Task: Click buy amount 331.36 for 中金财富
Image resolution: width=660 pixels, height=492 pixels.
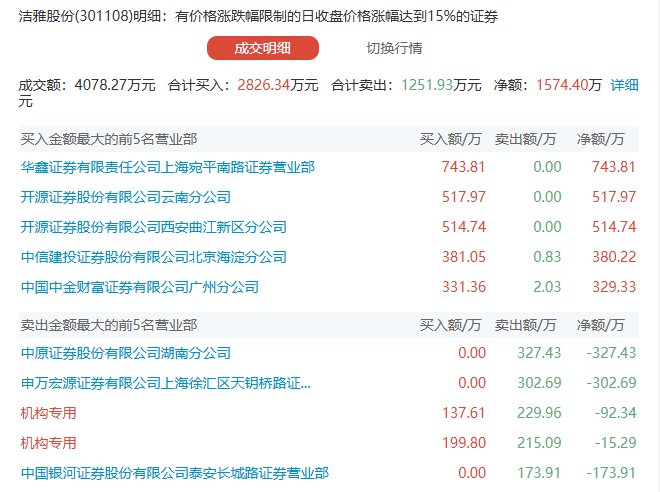Action: pos(463,287)
